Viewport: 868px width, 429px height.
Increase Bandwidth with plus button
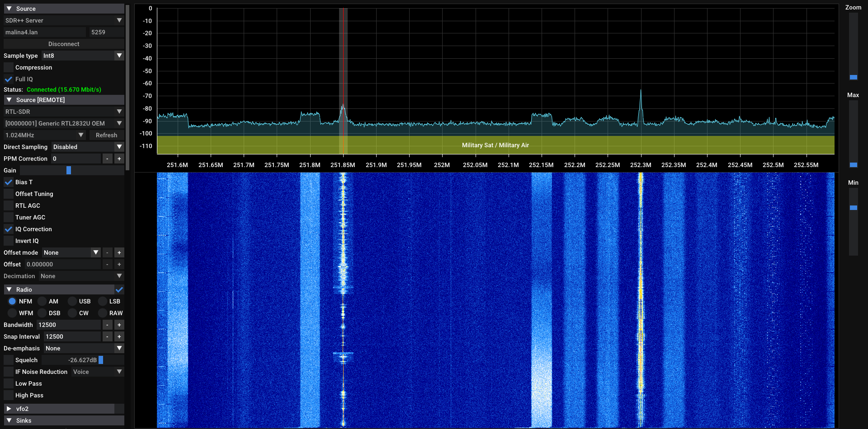tap(119, 325)
